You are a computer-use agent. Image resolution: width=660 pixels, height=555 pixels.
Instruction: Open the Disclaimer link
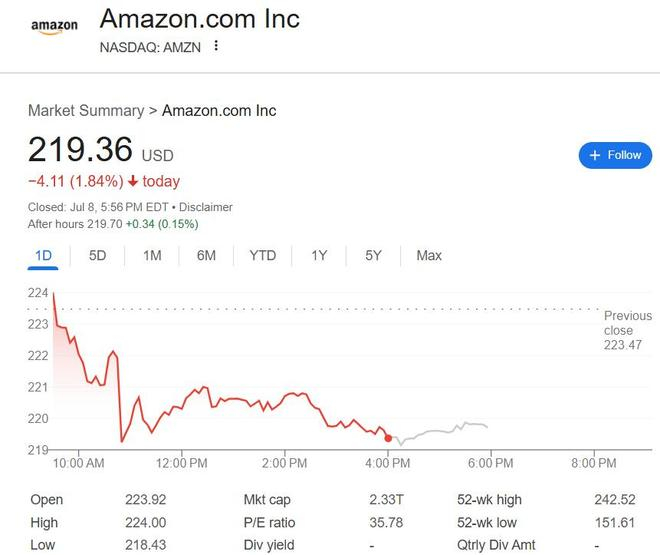coord(206,207)
